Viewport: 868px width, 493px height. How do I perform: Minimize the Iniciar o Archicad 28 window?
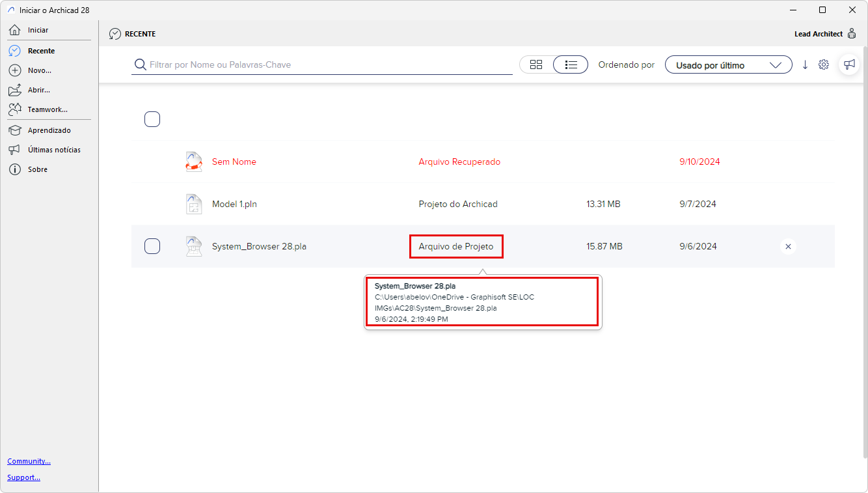[793, 10]
